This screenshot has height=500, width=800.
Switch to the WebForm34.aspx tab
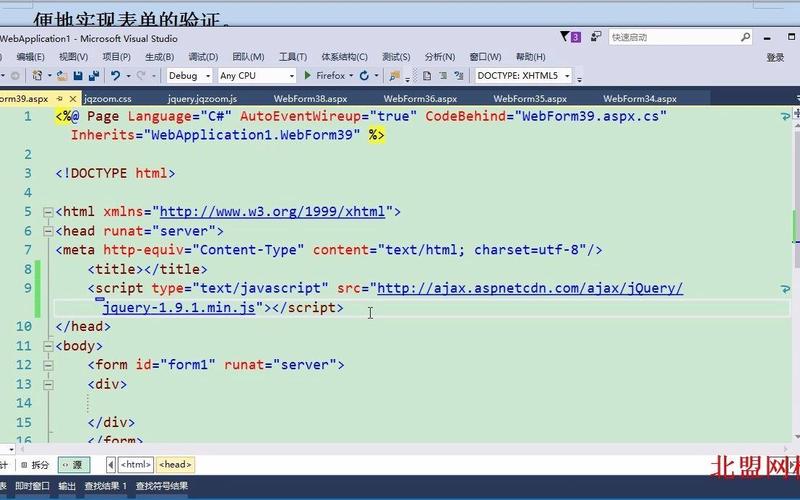click(x=640, y=98)
